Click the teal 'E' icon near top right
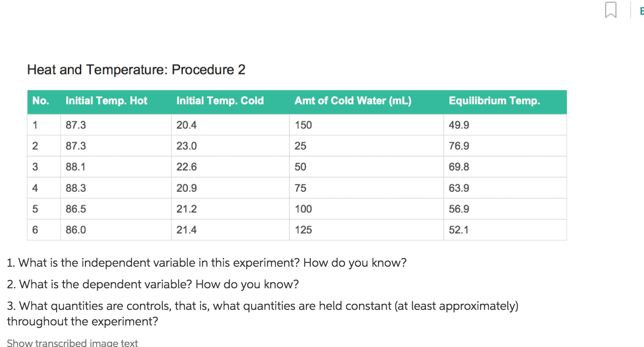Viewport: 644px width, 347px height. (641, 11)
